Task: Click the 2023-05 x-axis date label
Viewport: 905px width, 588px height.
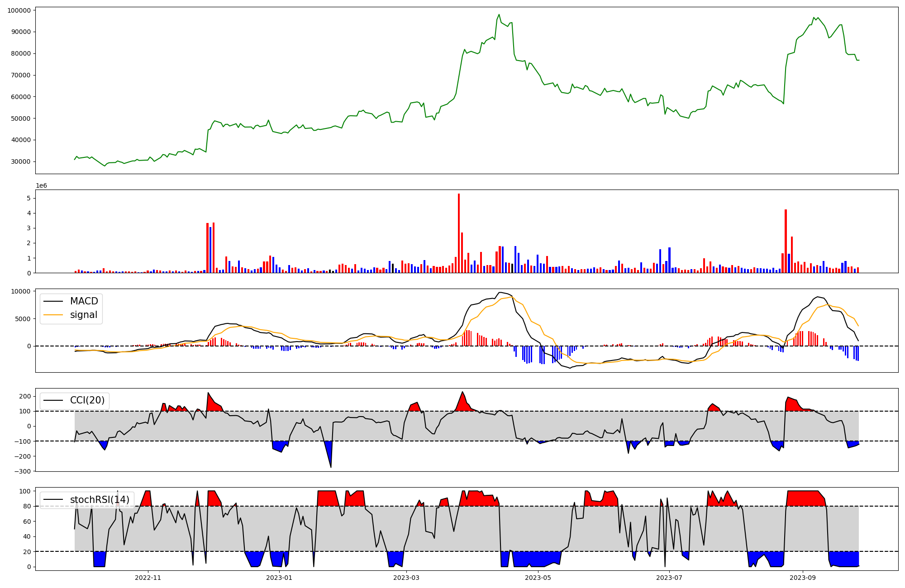Action: [538, 578]
